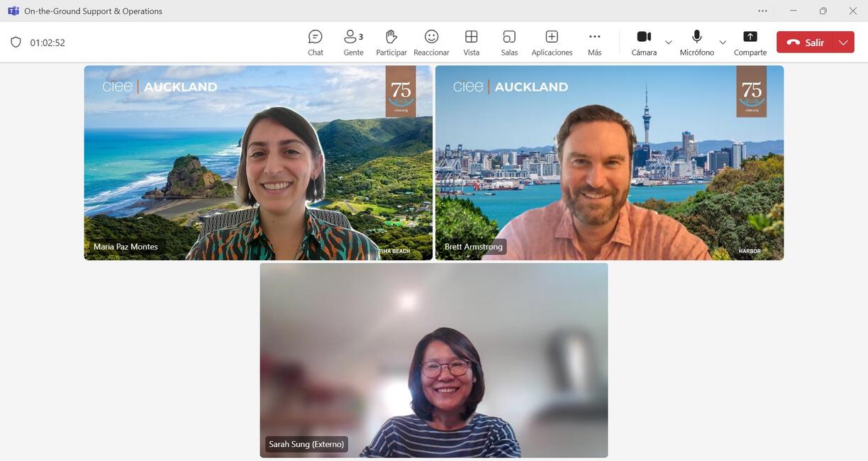868x461 pixels.
Task: Show the Gente participants list
Action: click(353, 43)
